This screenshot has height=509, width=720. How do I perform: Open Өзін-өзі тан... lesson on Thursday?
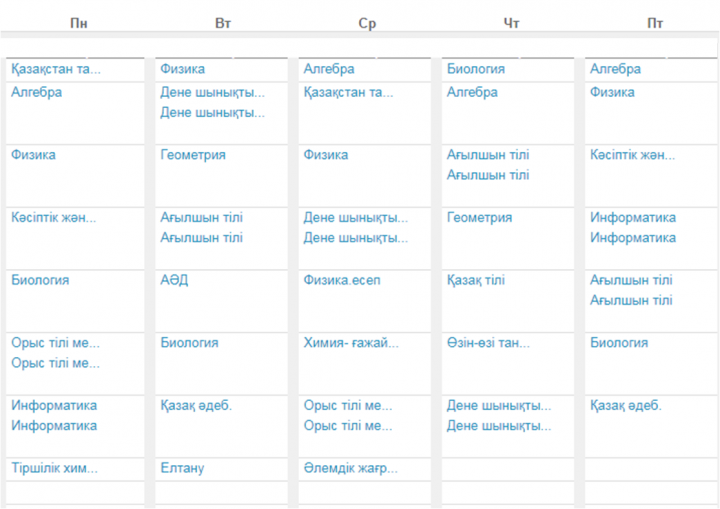point(488,343)
